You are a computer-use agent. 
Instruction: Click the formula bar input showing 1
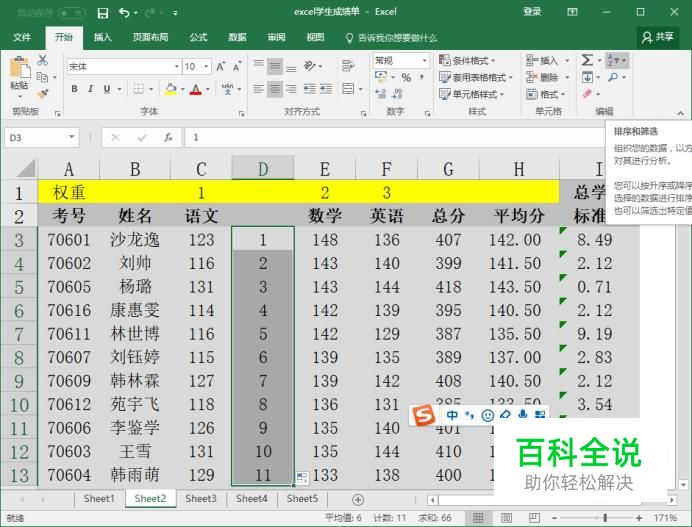(393, 138)
